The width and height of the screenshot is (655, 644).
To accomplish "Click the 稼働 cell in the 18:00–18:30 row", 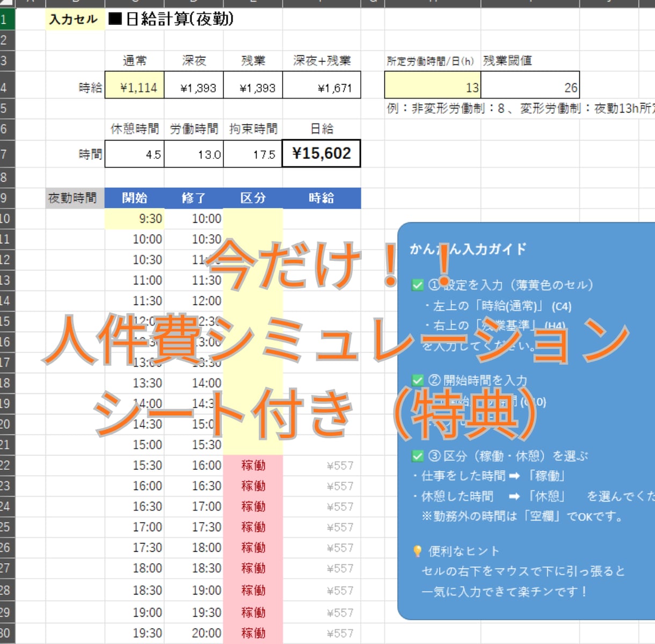I will (253, 568).
